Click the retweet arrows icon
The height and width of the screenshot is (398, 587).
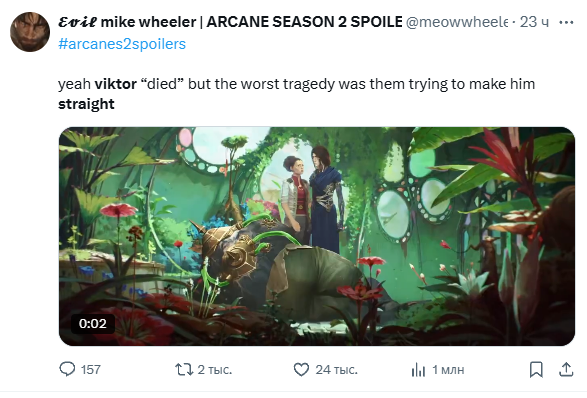pyautogui.click(x=184, y=370)
